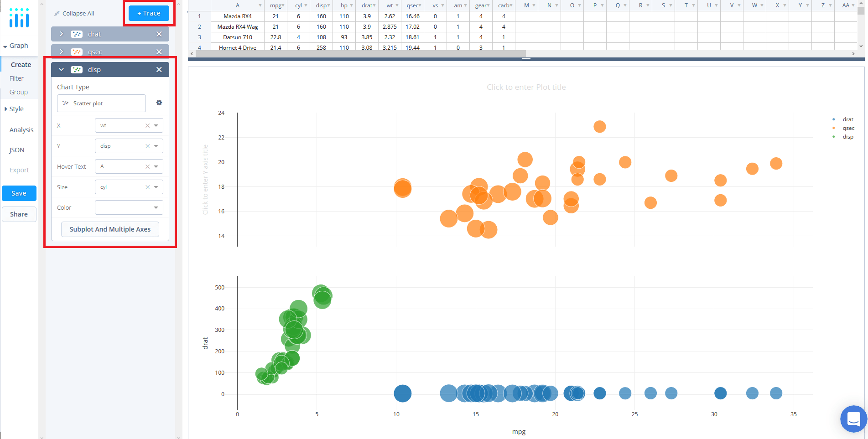Image resolution: width=868 pixels, height=439 pixels.
Task: Toggle the disp trace in the legend
Action: click(x=847, y=136)
